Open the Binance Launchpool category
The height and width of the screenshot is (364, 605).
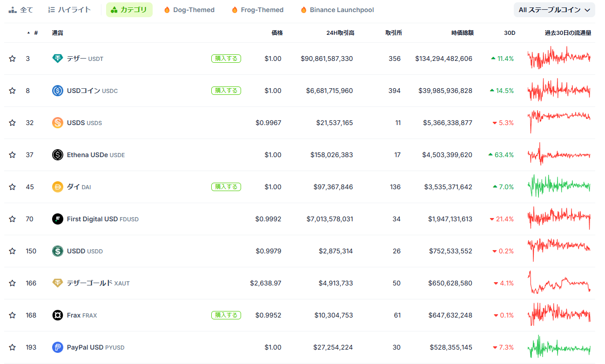coord(337,10)
